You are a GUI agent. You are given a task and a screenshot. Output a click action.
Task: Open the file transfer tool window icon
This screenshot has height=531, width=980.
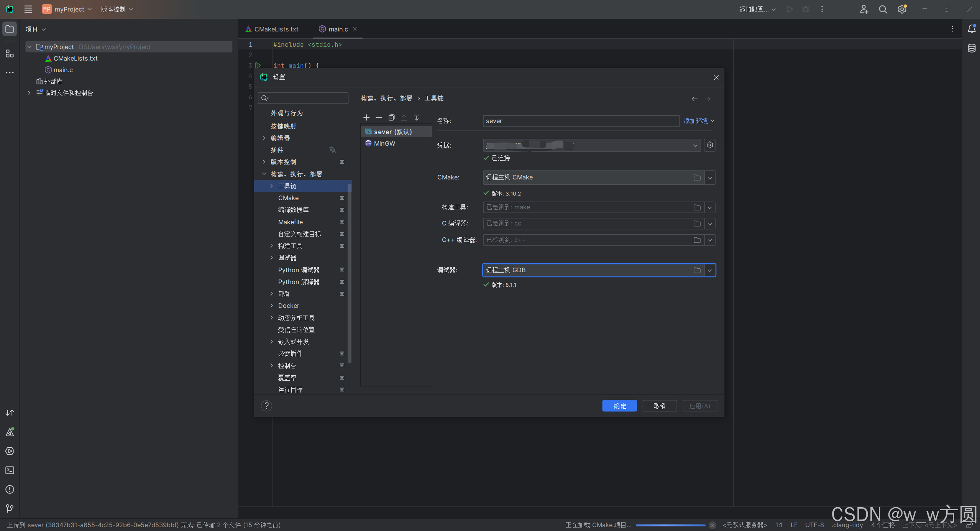click(x=10, y=413)
